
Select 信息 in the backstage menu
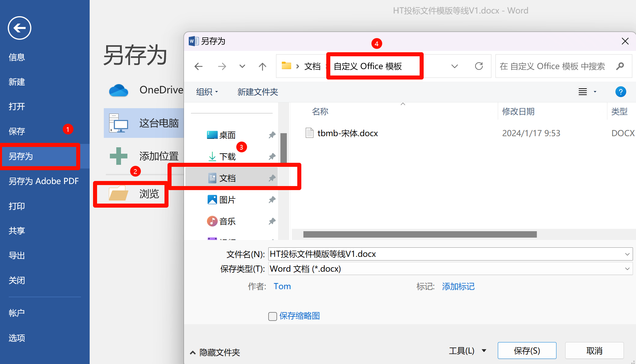17,57
